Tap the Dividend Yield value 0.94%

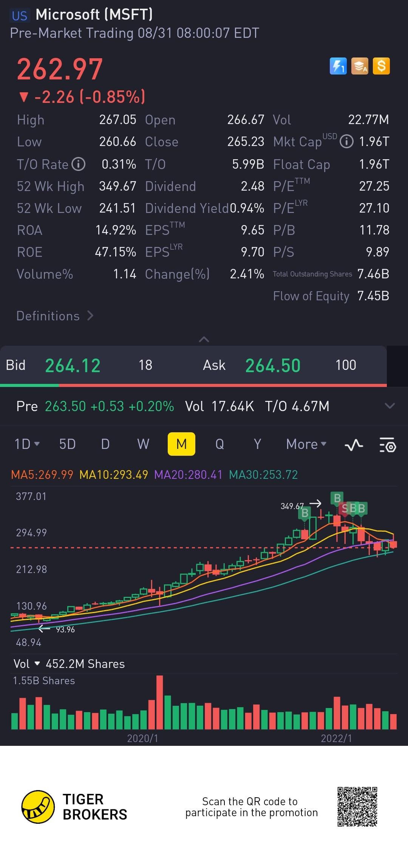[x=247, y=208]
